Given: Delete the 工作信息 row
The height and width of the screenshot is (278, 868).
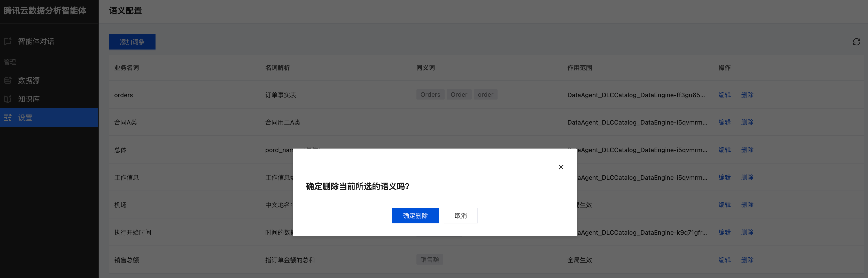Looking at the screenshot, I should (747, 177).
